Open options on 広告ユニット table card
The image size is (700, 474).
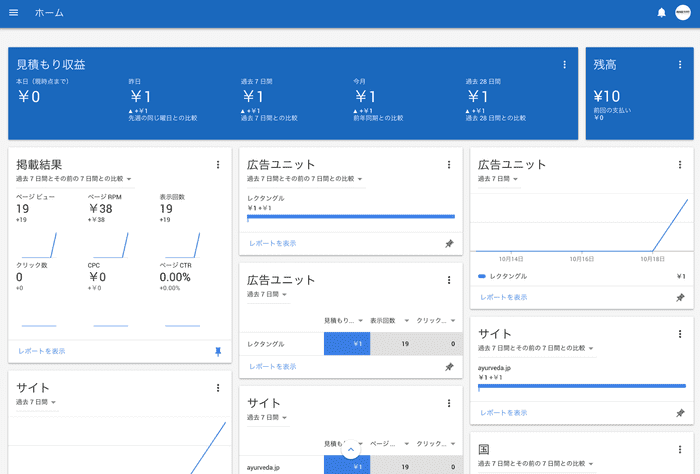click(x=449, y=280)
